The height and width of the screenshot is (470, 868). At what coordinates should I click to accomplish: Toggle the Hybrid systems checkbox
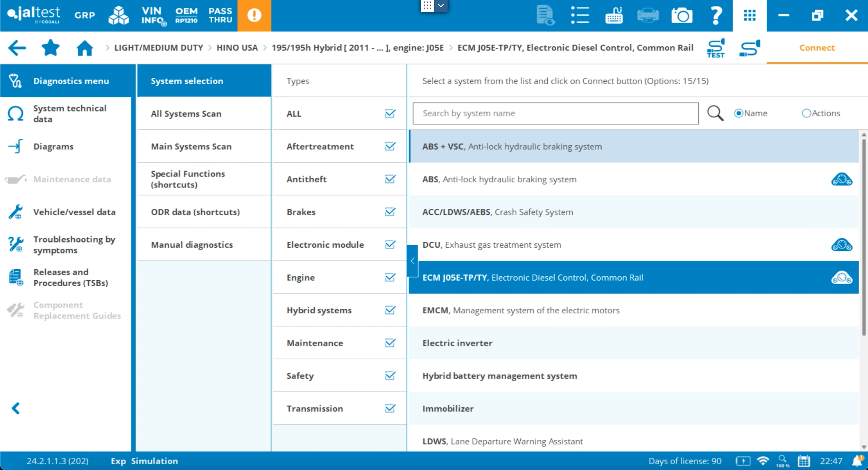pyautogui.click(x=390, y=310)
